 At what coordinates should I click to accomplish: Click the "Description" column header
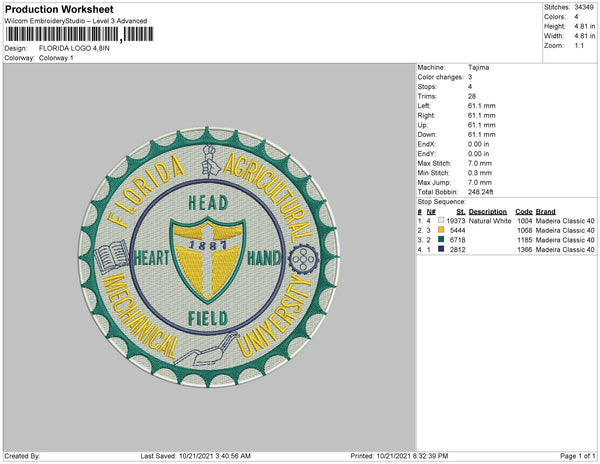coord(488,212)
